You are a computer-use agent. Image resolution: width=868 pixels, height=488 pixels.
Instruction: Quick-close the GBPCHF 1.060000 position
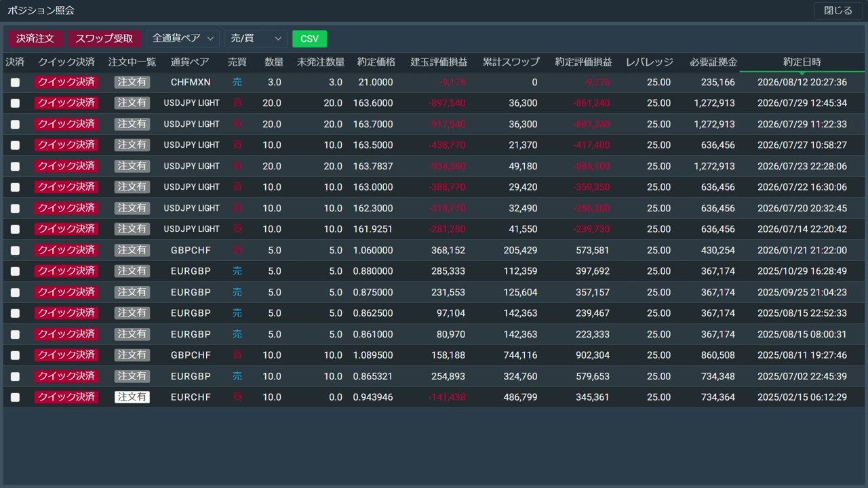click(x=66, y=250)
